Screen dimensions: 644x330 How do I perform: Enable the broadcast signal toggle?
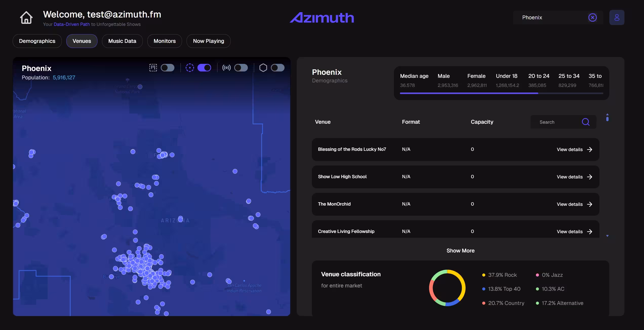[x=241, y=68]
